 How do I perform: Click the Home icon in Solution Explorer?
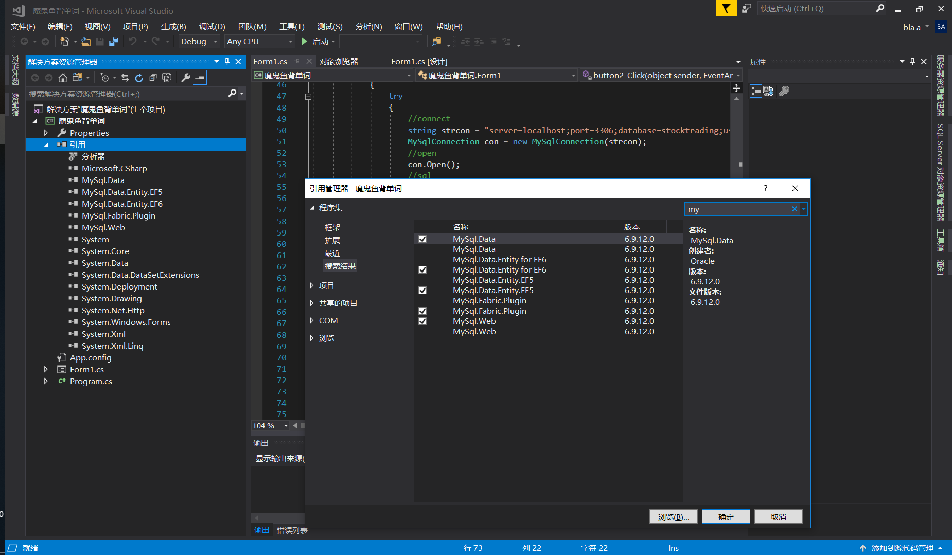tap(62, 78)
